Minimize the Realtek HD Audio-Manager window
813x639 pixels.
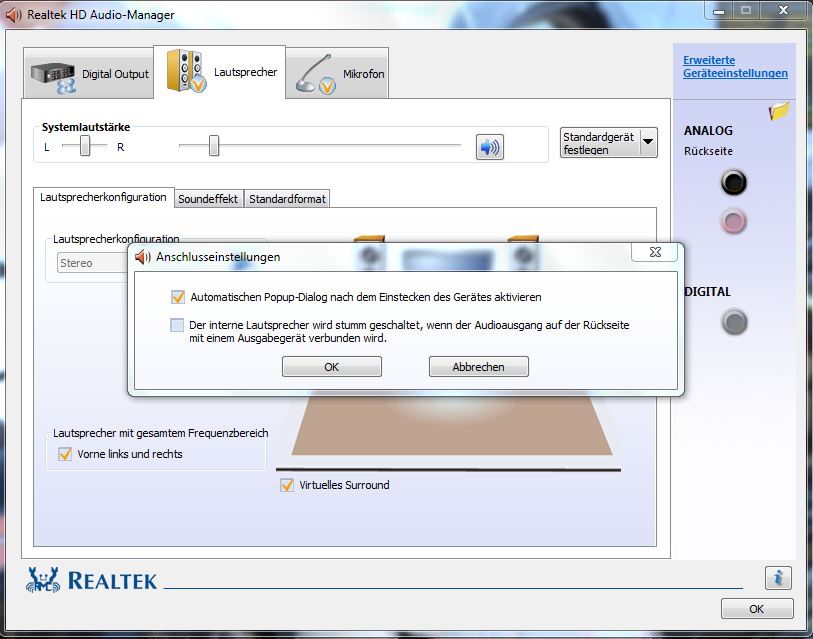719,11
